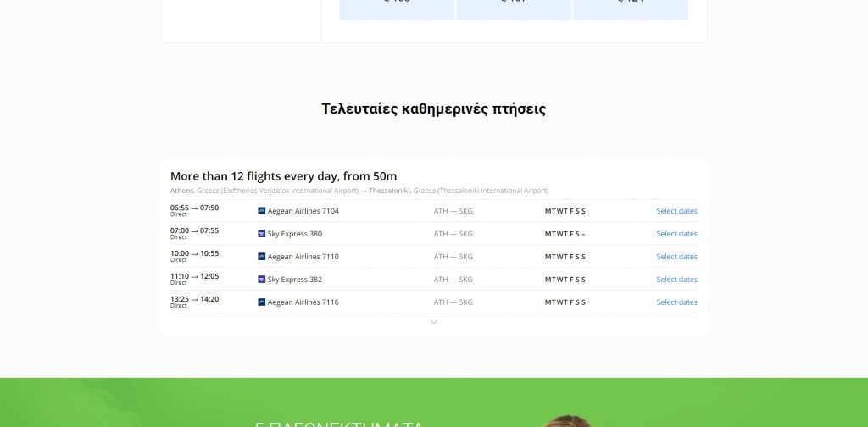Click ATH — SKG route for Aegean 7110
868x427 pixels.
coord(453,256)
